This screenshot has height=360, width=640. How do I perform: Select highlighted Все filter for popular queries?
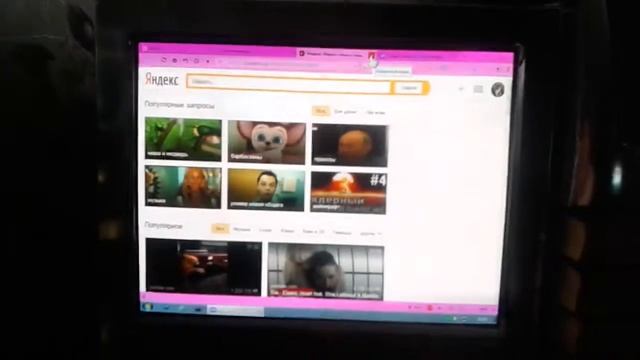(x=321, y=111)
